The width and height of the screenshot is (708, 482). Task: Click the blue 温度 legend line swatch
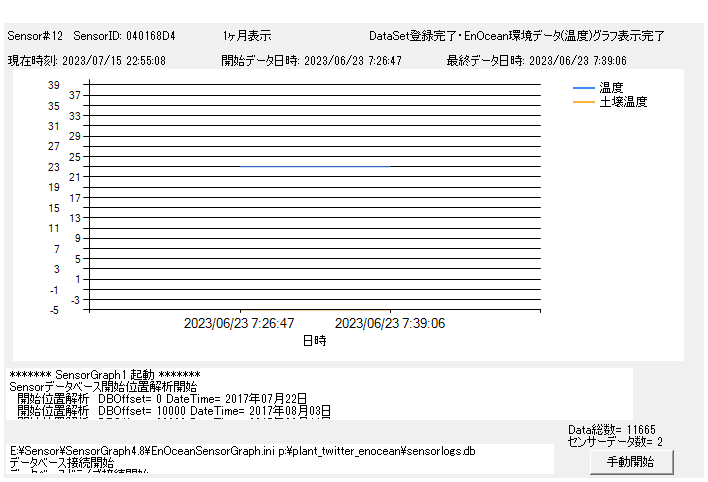583,88
